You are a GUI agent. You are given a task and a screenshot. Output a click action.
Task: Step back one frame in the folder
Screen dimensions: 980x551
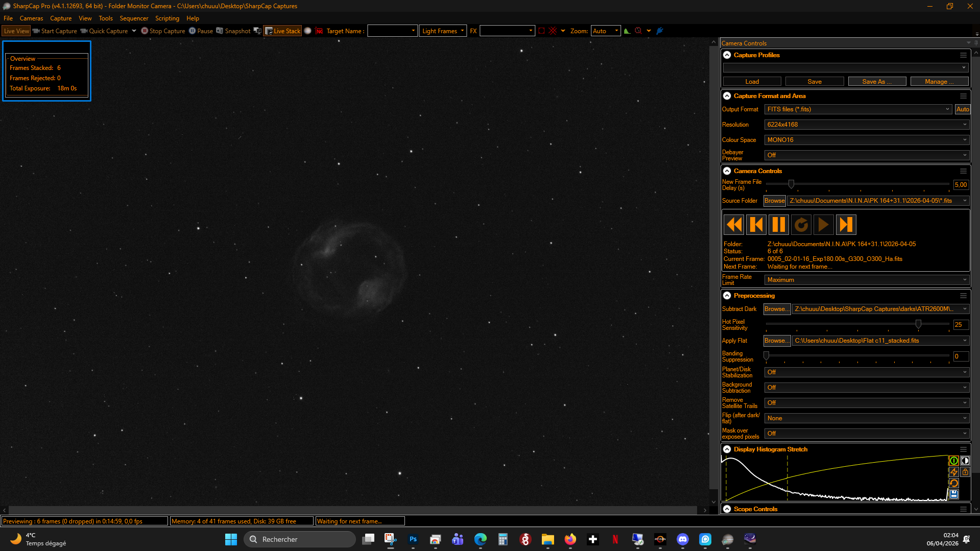(756, 225)
